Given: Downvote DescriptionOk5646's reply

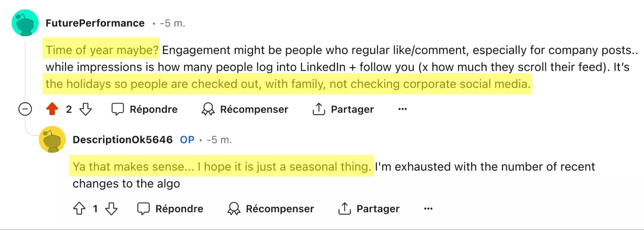Looking at the screenshot, I should 111,209.
